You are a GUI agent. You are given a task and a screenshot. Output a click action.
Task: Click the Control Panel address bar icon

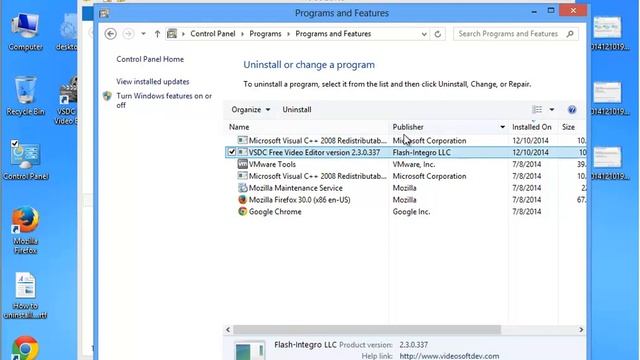coord(172,34)
